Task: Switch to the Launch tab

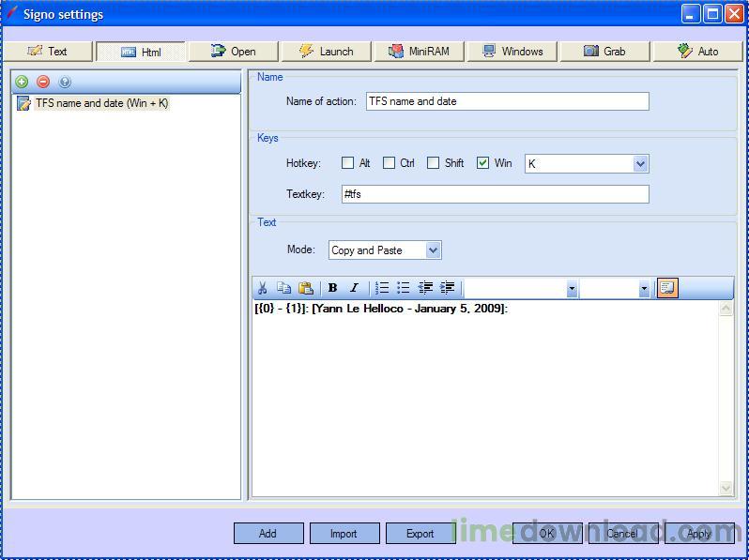Action: 327,52
